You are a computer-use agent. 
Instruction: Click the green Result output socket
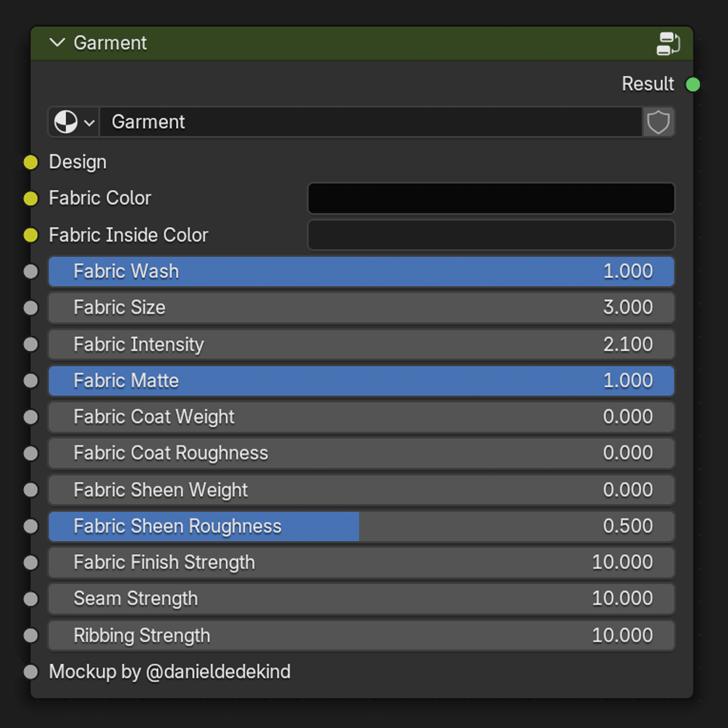click(692, 84)
